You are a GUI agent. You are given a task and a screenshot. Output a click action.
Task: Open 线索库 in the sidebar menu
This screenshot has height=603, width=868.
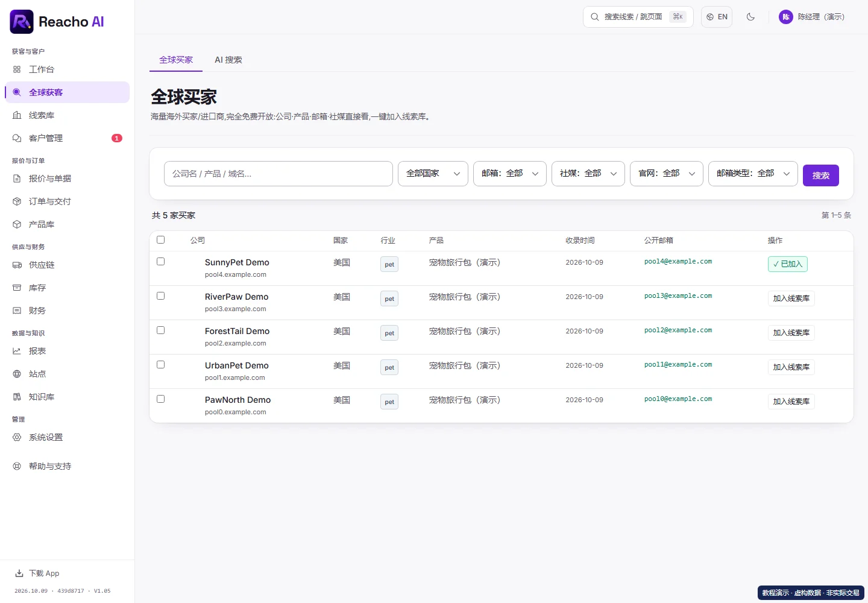tap(67, 115)
